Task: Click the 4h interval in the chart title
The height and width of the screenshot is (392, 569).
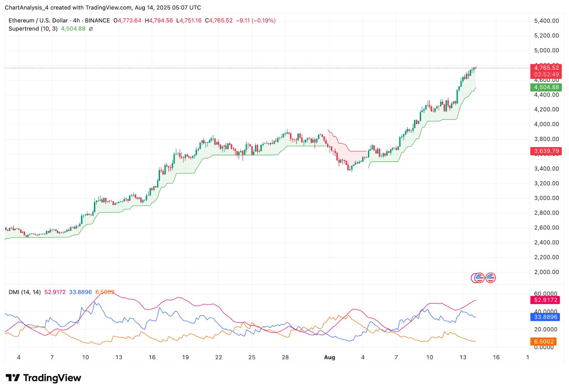Action: (76, 21)
